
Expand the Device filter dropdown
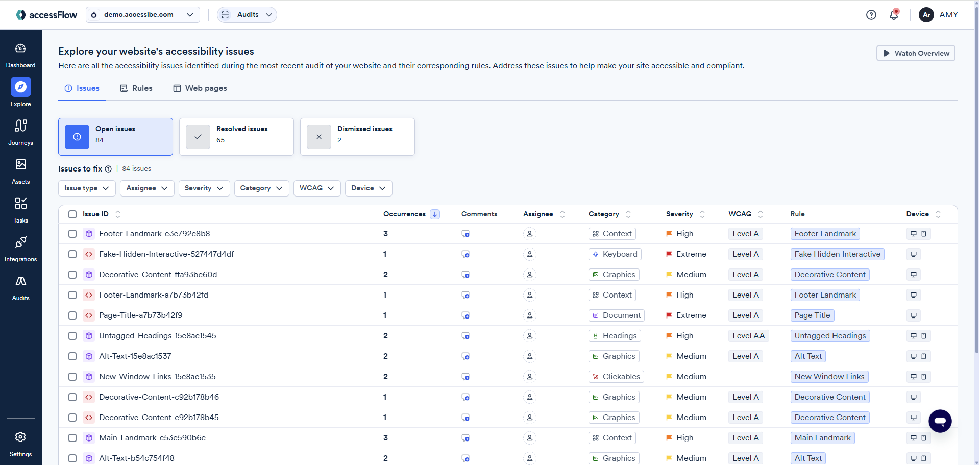click(x=369, y=188)
